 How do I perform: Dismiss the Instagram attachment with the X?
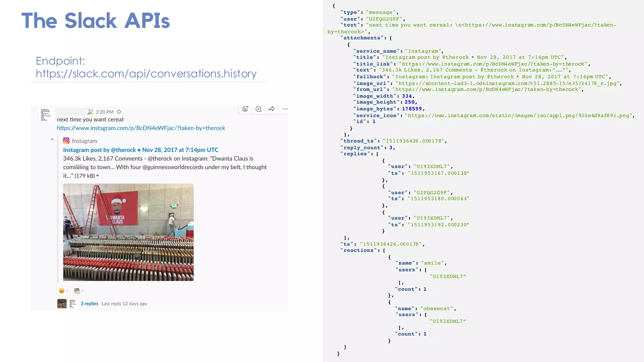52,139
